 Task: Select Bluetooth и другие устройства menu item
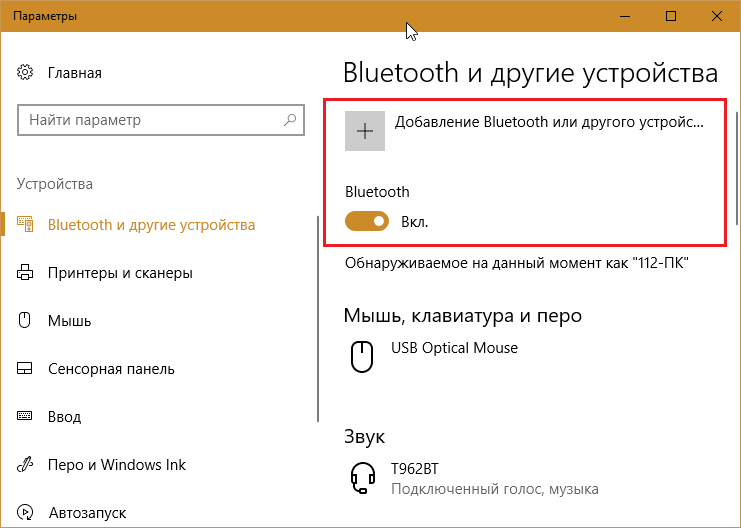point(151,225)
